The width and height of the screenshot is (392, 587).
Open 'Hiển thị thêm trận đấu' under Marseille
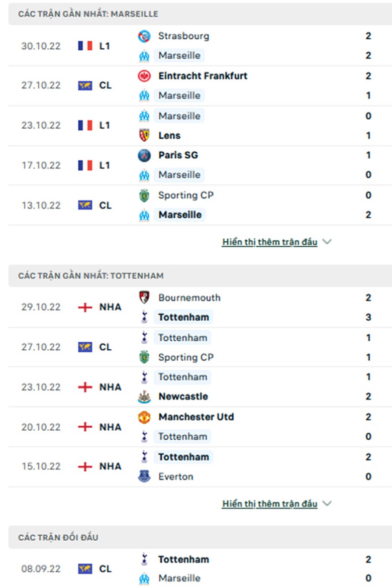(x=269, y=242)
